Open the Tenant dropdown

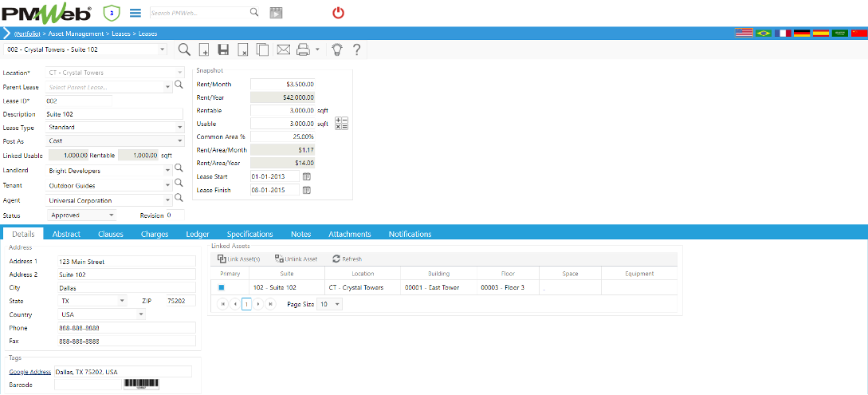tap(167, 186)
